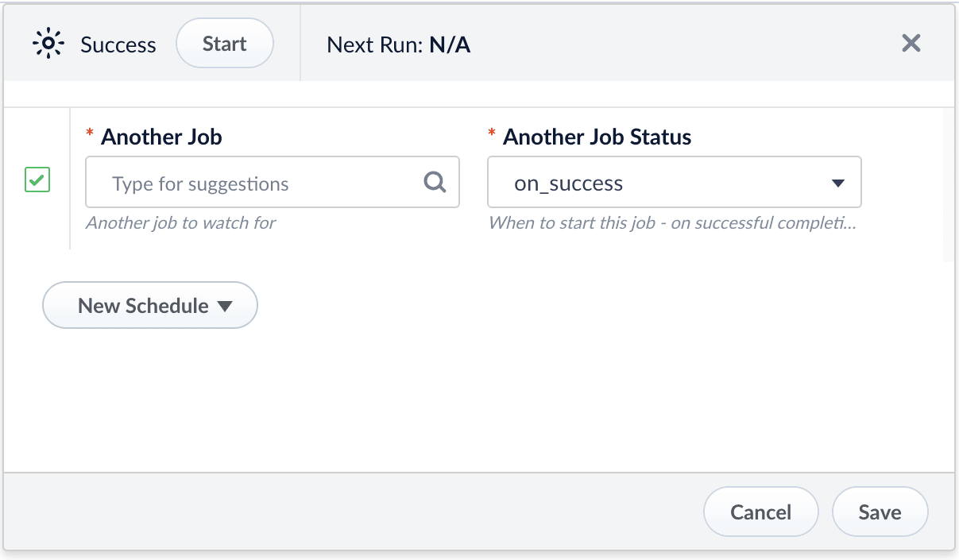Click the New Schedule triangle arrow
This screenshot has height=560, width=959.
[225, 307]
